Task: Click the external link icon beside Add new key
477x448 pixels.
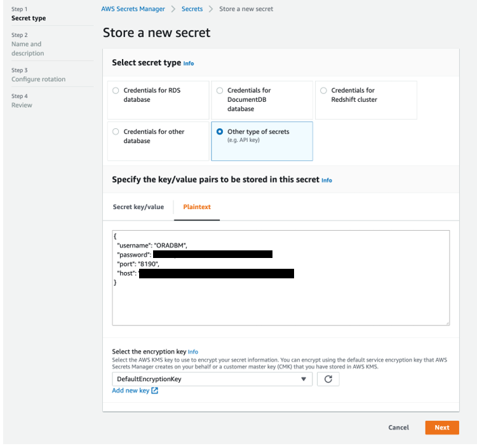Action: (155, 391)
